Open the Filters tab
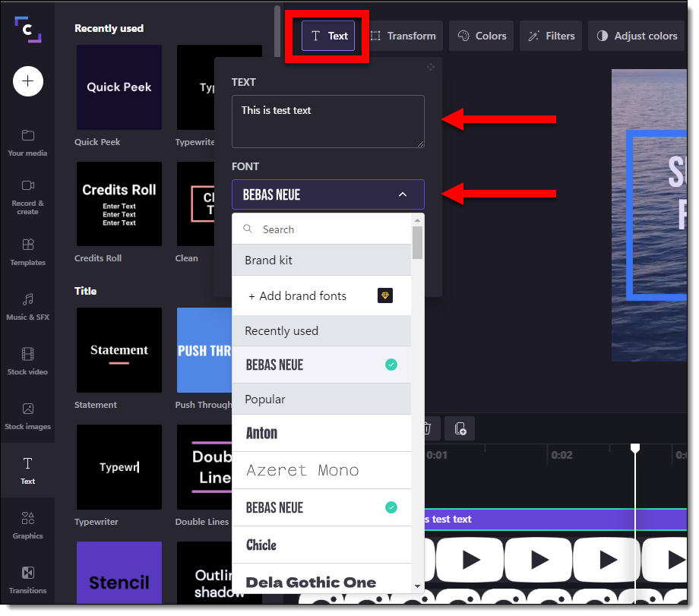The height and width of the screenshot is (616, 699). [550, 35]
